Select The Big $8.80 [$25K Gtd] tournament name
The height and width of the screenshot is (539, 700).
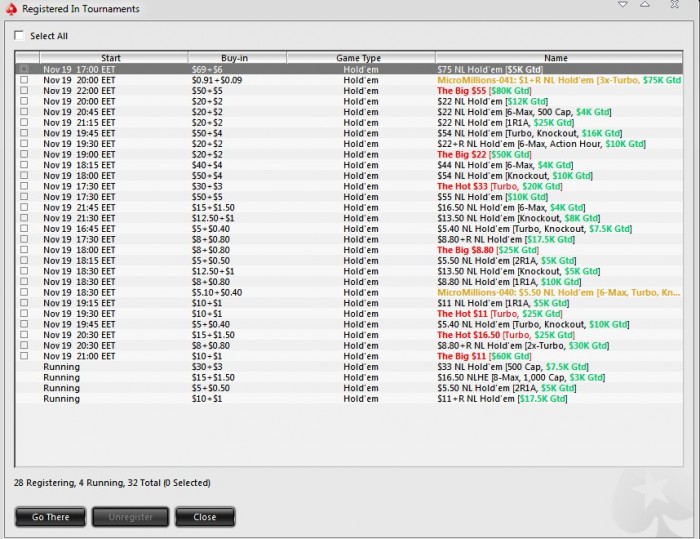point(488,250)
